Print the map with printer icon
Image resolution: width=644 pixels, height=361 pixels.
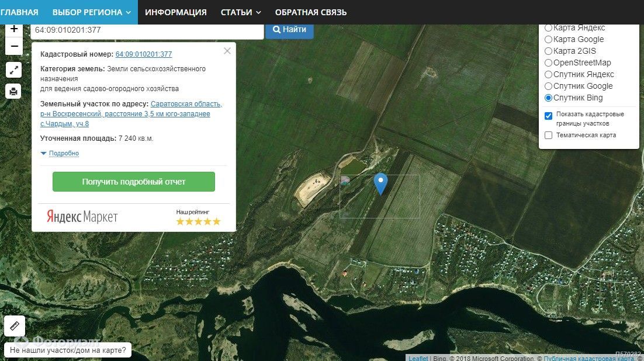[14, 91]
